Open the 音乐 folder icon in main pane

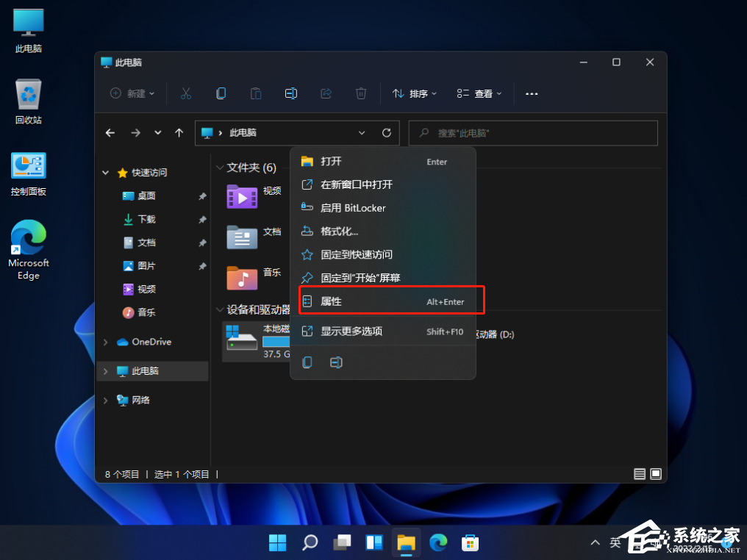pyautogui.click(x=242, y=278)
